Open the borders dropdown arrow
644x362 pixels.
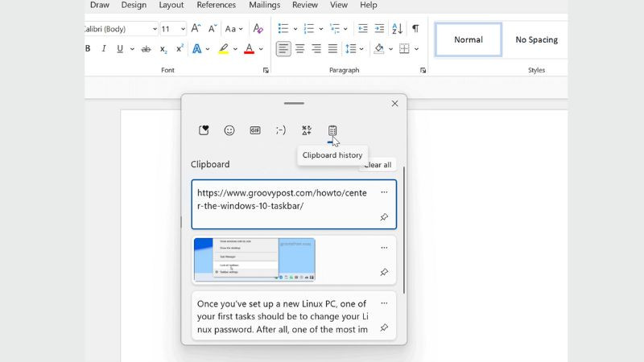pyautogui.click(x=416, y=49)
